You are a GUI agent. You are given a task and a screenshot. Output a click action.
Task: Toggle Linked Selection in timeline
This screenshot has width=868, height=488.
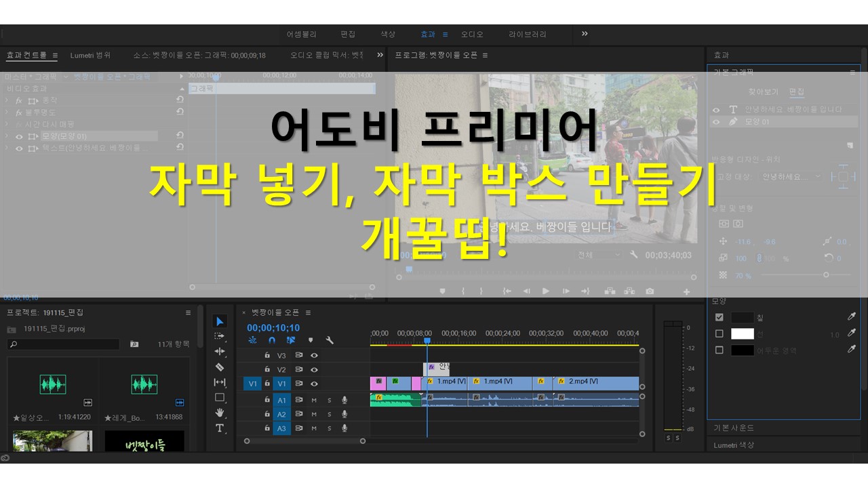(x=291, y=340)
